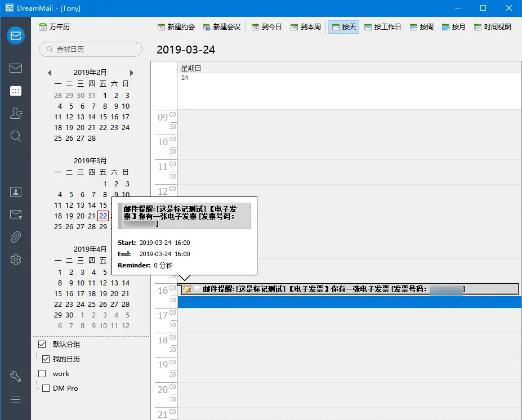The image size is (522, 420).
Task: Create new appointment with 新建约会
Action: tap(176, 26)
